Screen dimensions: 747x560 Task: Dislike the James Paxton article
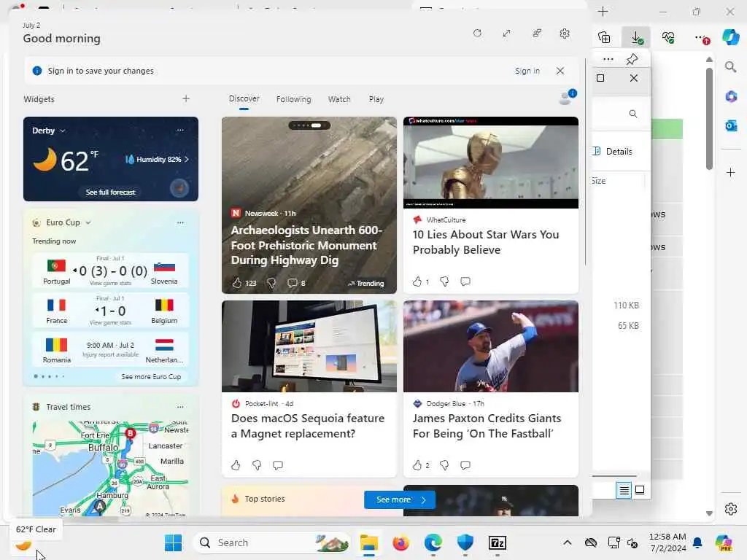pyautogui.click(x=444, y=465)
